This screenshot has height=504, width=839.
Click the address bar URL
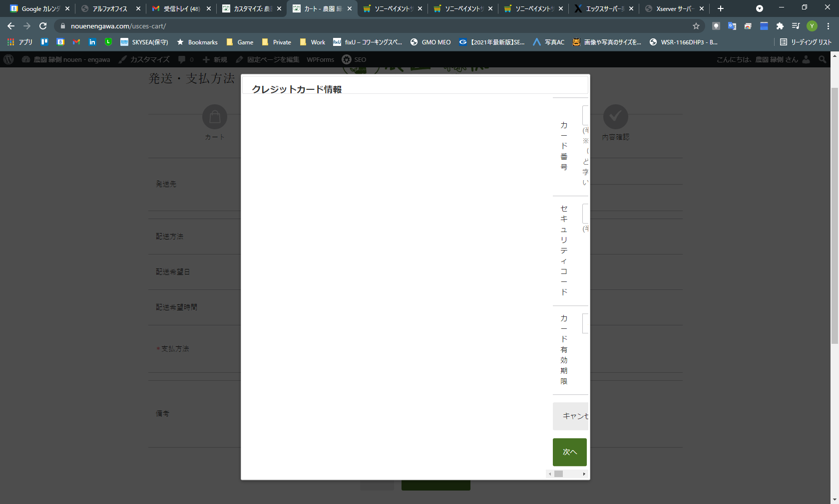(118, 26)
